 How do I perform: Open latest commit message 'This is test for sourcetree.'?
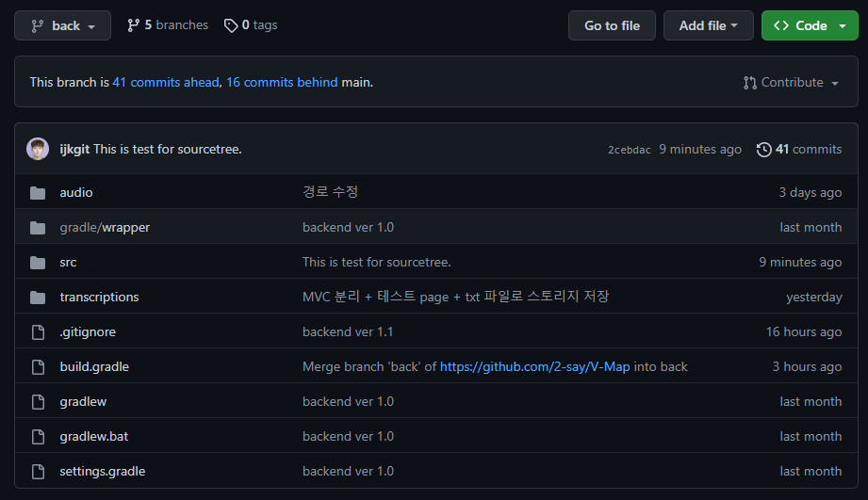coord(168,150)
